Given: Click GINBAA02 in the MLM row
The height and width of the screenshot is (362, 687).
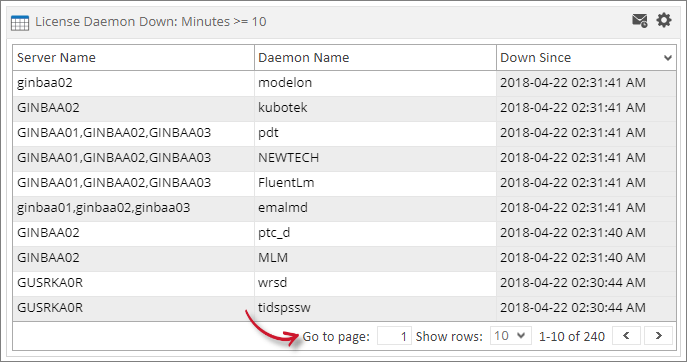Looking at the screenshot, I should pyautogui.click(x=133, y=258).
